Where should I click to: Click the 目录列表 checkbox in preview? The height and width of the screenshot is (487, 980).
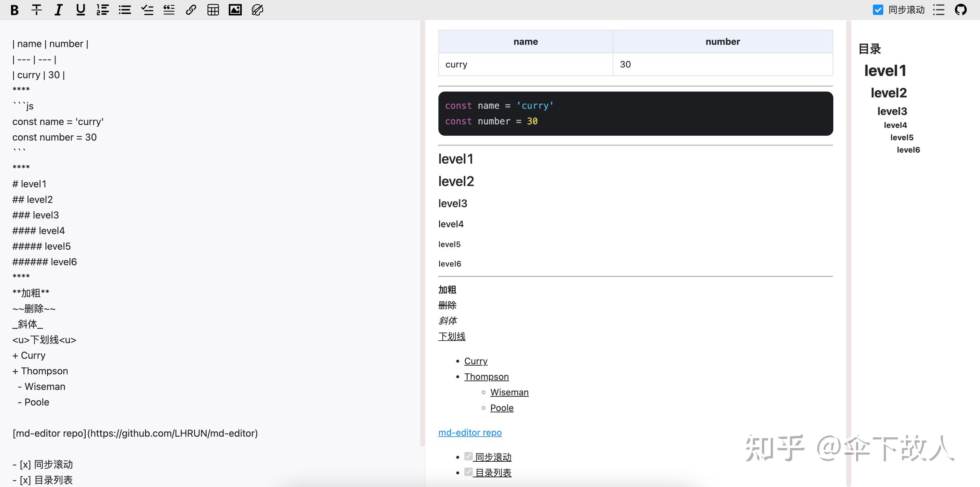(x=468, y=472)
